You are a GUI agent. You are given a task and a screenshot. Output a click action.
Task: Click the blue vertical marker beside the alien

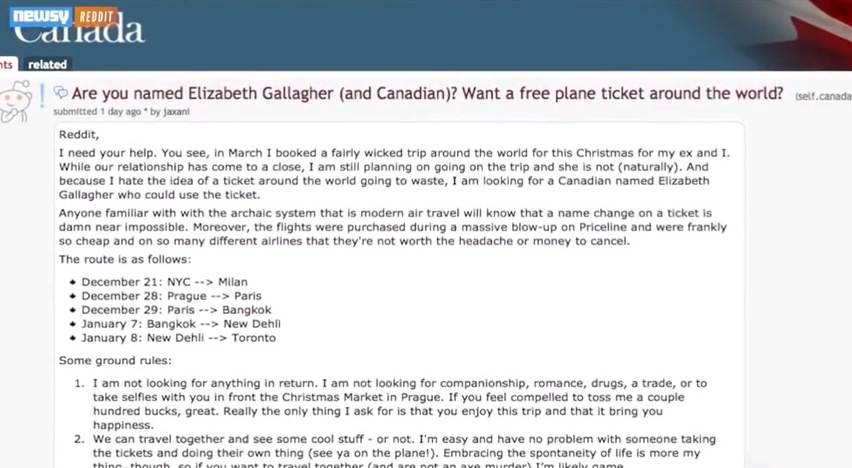point(42,96)
